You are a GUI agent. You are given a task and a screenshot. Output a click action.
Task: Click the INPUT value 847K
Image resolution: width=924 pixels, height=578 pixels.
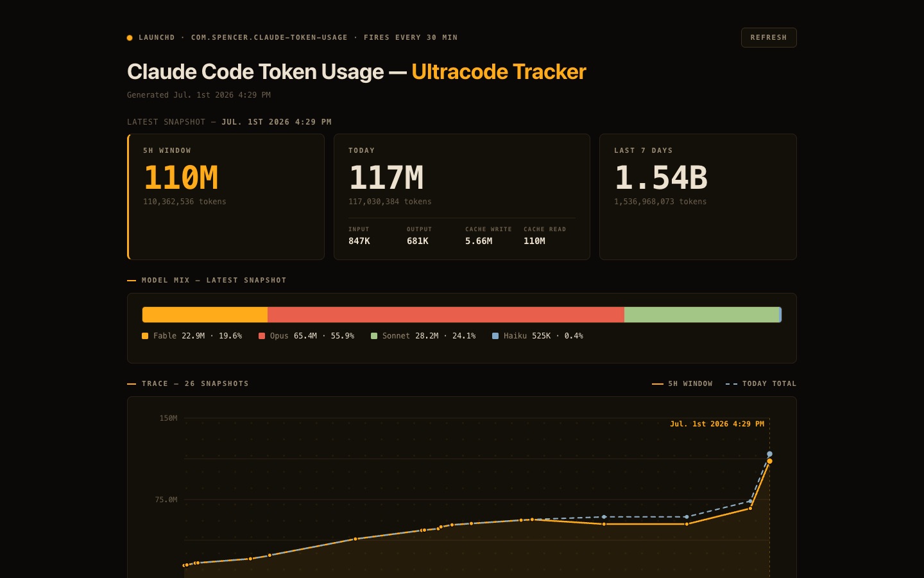coord(359,241)
